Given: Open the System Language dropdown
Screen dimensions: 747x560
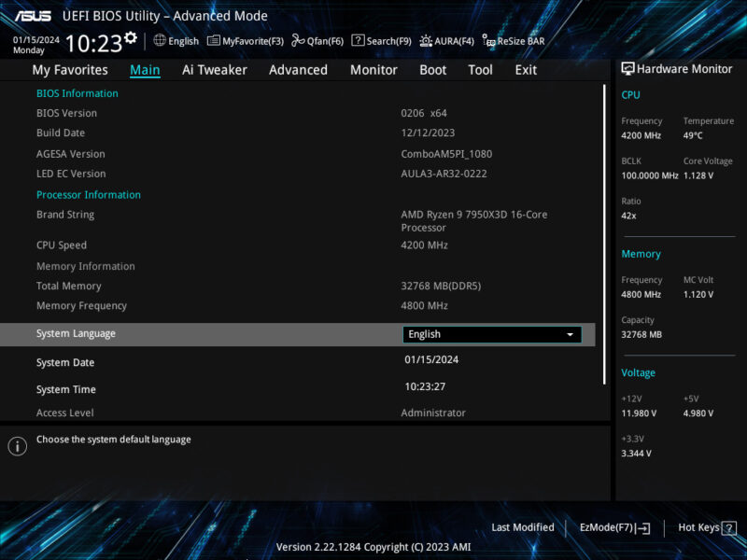Looking at the screenshot, I should click(x=492, y=334).
